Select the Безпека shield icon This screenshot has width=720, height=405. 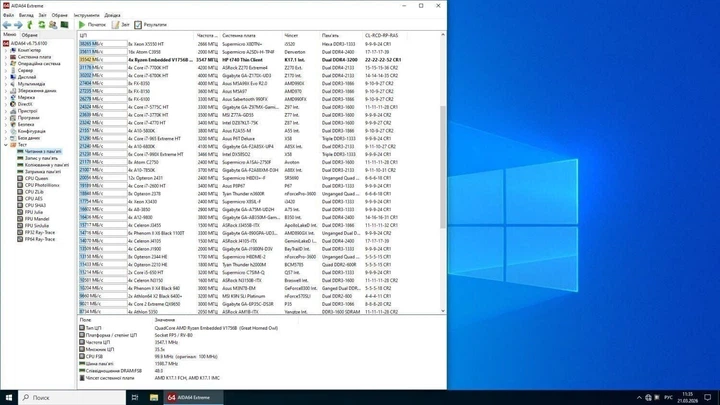13,124
